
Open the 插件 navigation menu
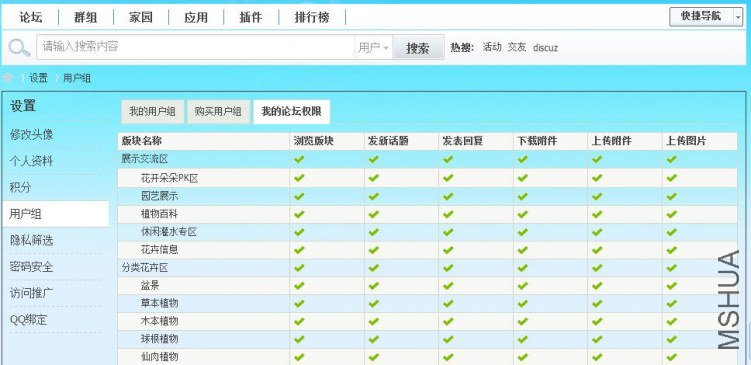pos(251,18)
